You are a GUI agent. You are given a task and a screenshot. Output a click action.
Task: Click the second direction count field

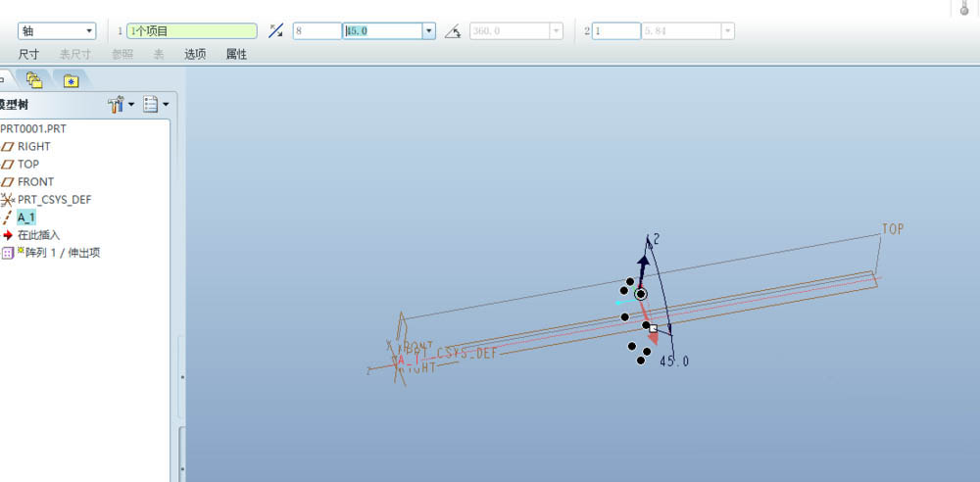(615, 31)
